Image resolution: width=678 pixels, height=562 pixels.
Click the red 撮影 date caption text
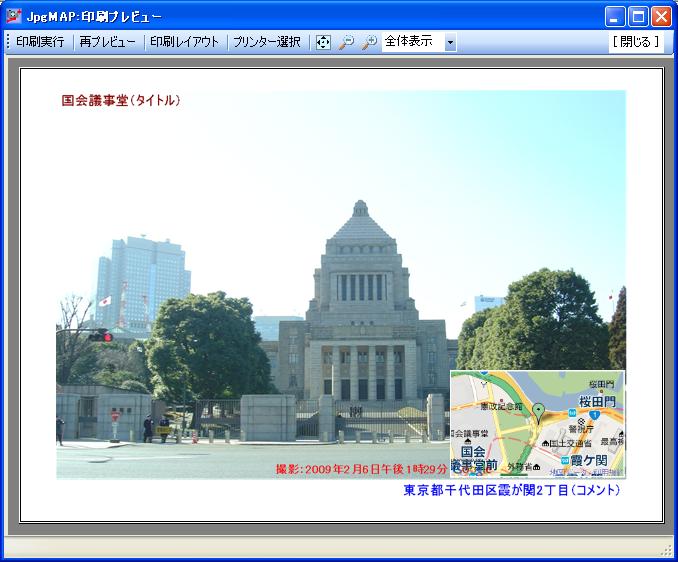tap(361, 469)
